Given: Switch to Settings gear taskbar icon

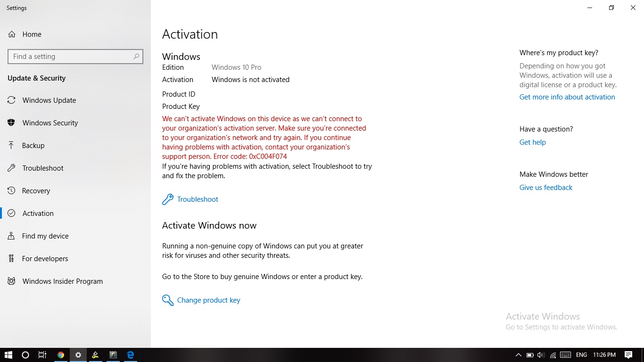Looking at the screenshot, I should click(78, 355).
